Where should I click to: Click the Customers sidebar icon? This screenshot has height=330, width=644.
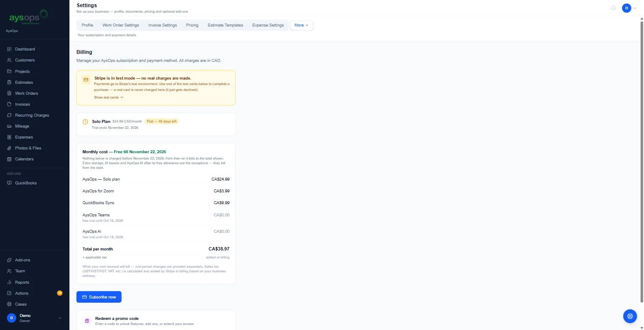[x=9, y=60]
